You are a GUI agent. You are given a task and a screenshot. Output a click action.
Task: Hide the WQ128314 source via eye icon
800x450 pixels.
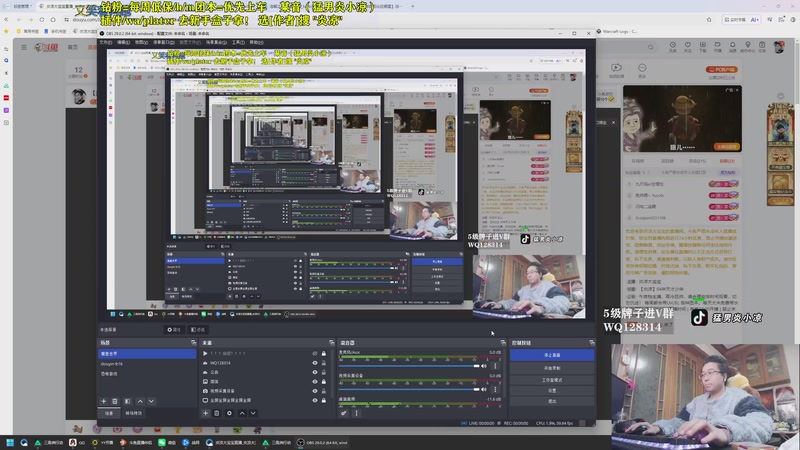point(315,363)
